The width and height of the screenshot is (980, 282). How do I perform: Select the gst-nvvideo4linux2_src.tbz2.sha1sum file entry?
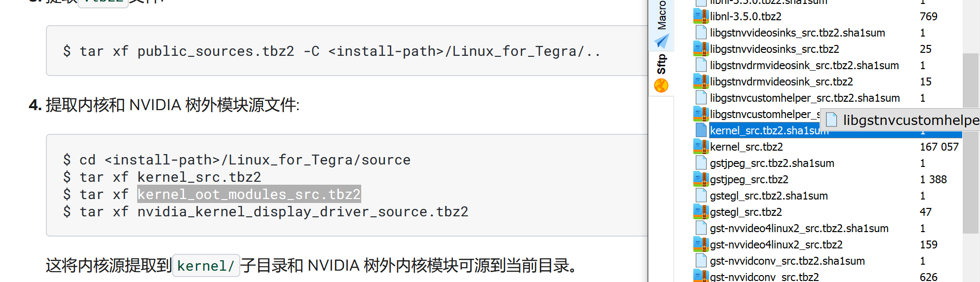[x=799, y=228]
